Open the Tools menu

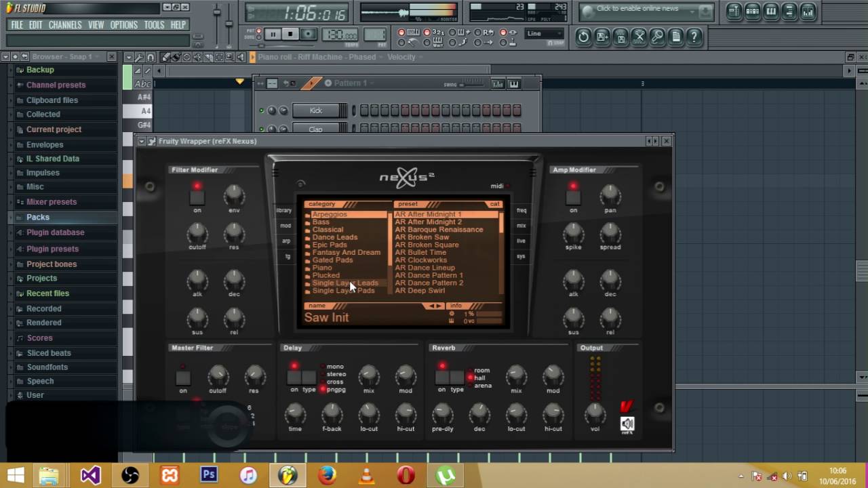[x=154, y=25]
